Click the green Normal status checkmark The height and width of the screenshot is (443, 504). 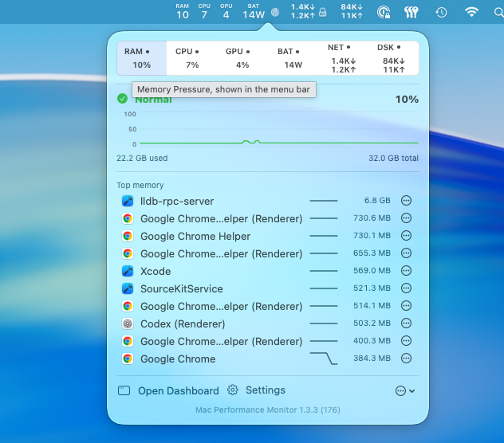point(122,99)
